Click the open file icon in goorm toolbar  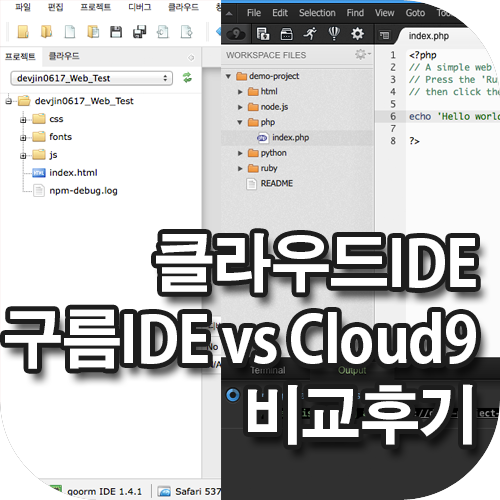tap(93, 32)
